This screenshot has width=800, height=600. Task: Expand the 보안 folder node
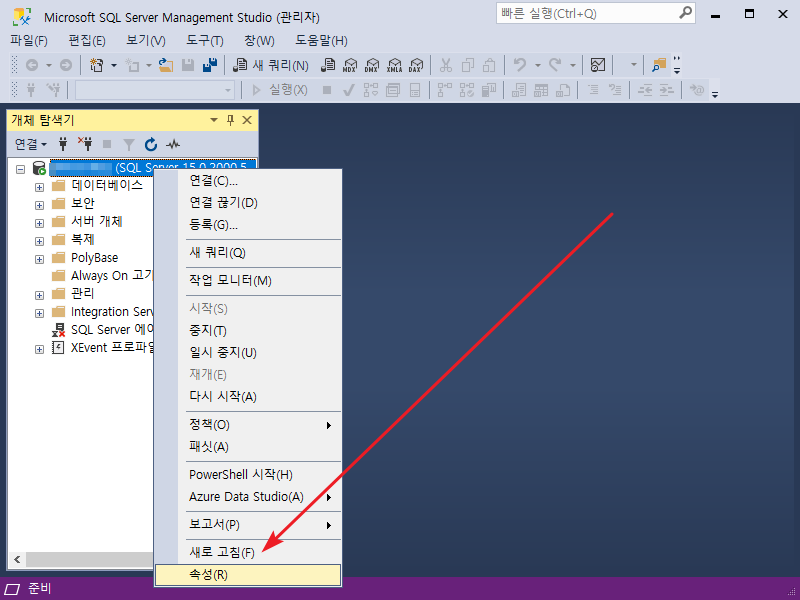pos(39,205)
